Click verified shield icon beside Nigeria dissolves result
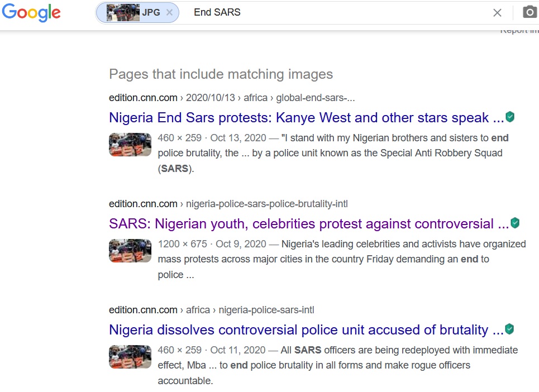The image size is (539, 392). click(x=509, y=329)
